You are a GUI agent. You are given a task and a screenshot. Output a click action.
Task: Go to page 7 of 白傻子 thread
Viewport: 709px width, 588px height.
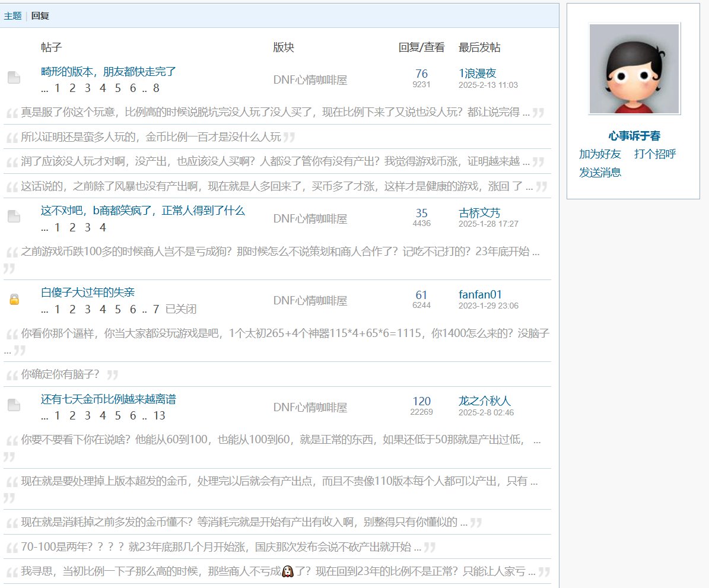(x=156, y=309)
